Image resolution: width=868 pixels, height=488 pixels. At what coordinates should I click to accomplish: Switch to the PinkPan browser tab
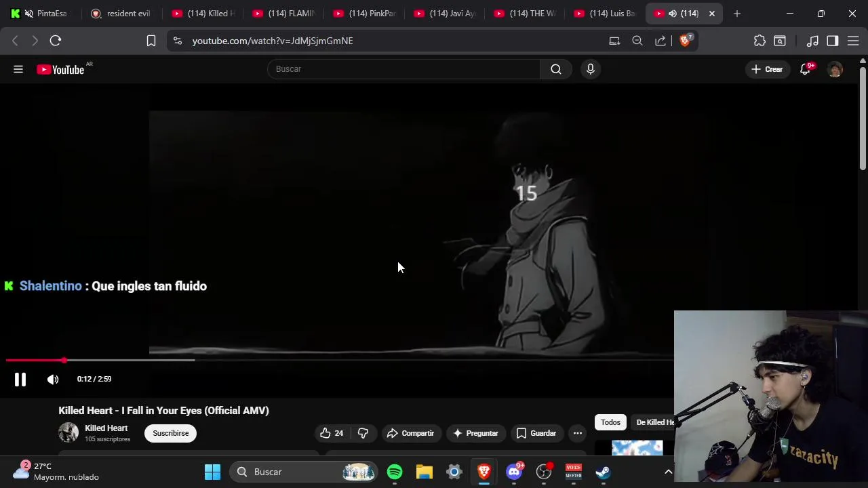pyautogui.click(x=365, y=14)
